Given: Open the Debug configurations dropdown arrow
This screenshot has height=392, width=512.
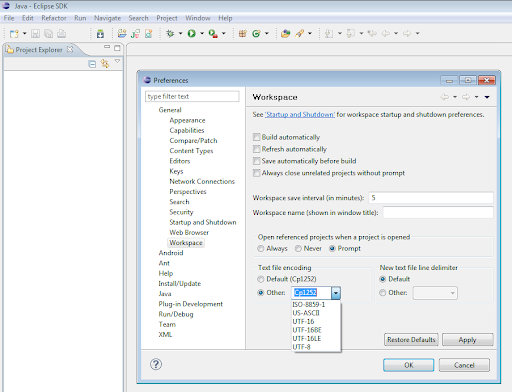Looking at the screenshot, I should [x=180, y=34].
